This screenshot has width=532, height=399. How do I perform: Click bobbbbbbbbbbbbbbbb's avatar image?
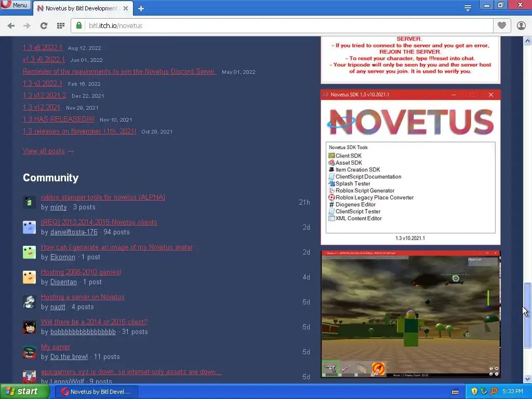29,327
